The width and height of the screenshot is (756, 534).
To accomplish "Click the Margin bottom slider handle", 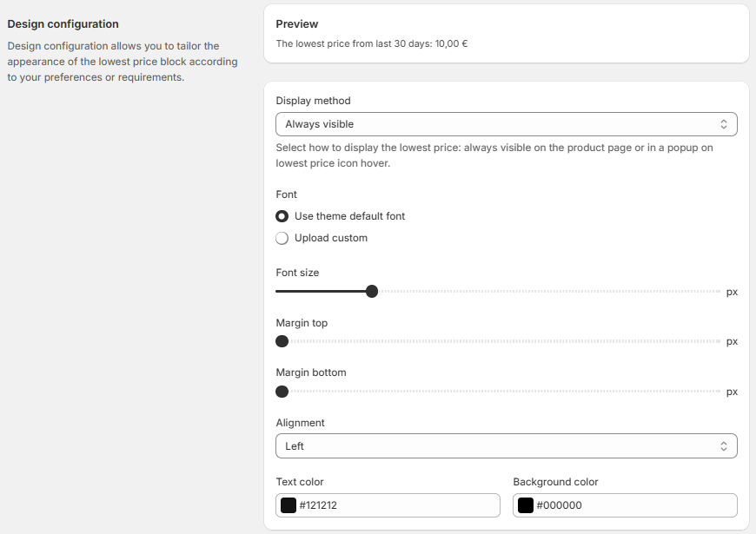I will coord(282,392).
